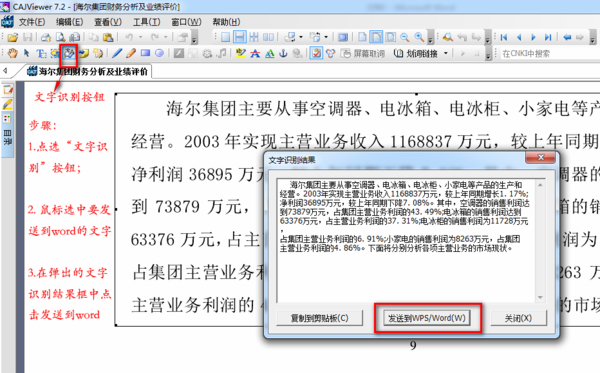Expand the undo history dropdown arrow

point(140,37)
